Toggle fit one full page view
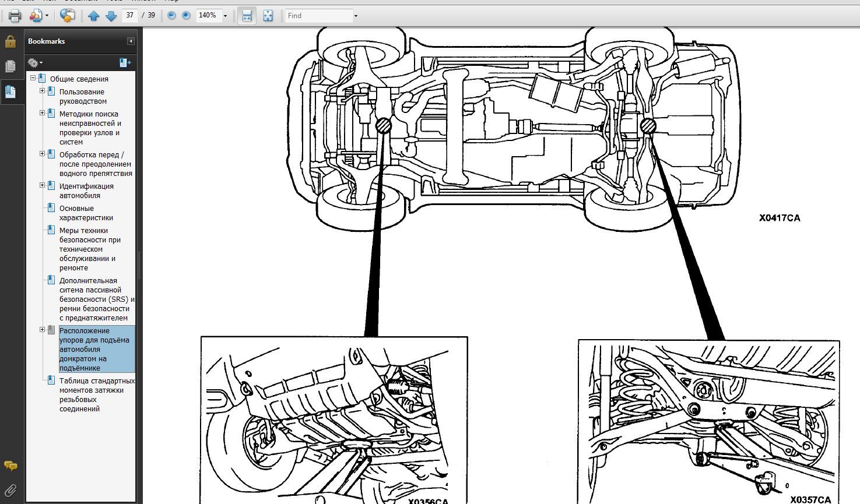860x504 pixels. pos(268,16)
